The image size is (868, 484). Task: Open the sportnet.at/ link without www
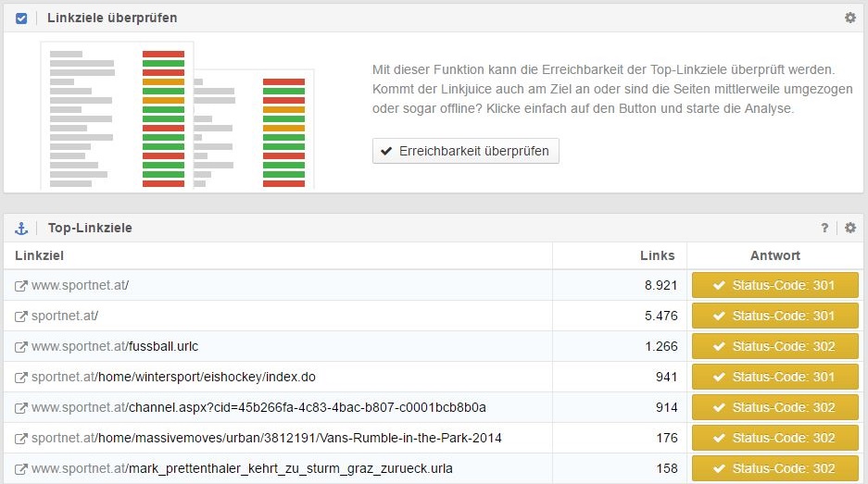(65, 316)
